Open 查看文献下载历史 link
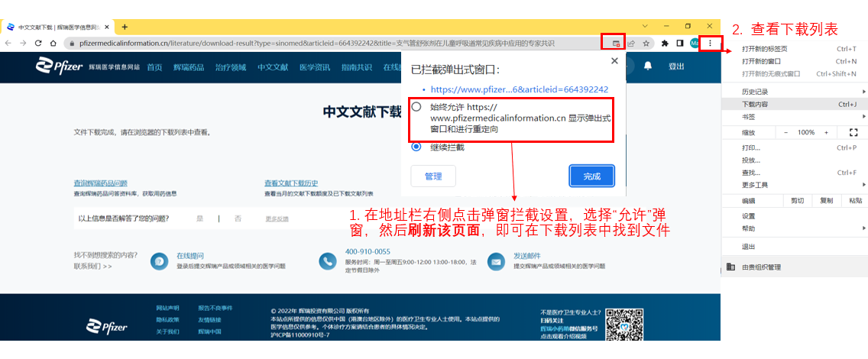This screenshot has width=868, height=359. click(291, 183)
